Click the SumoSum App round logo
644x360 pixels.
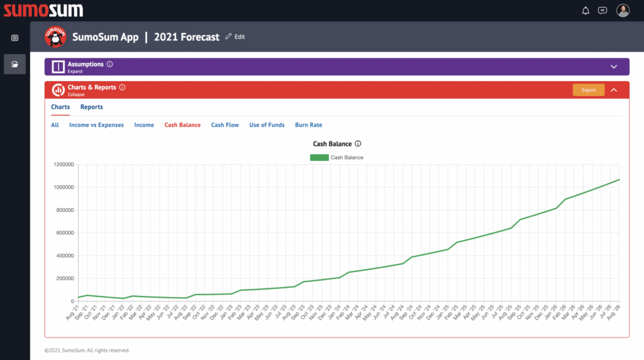(x=56, y=37)
